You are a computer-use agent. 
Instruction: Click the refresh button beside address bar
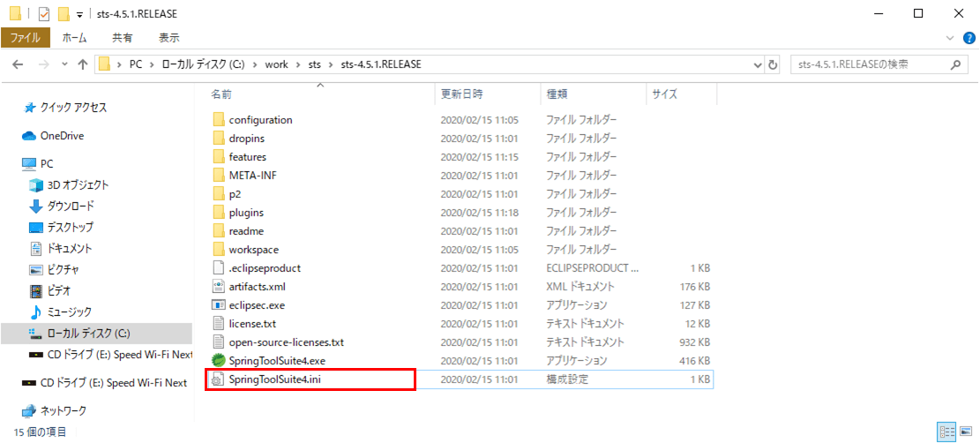point(774,64)
